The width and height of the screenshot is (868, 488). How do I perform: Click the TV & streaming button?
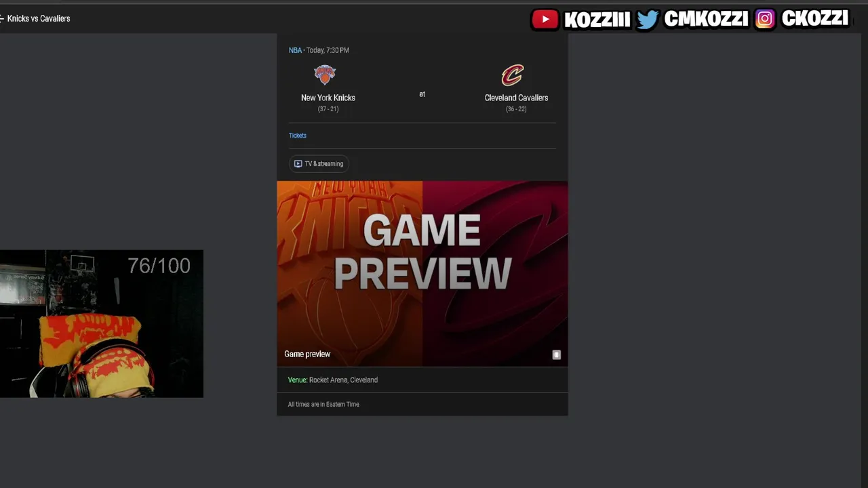pos(319,163)
